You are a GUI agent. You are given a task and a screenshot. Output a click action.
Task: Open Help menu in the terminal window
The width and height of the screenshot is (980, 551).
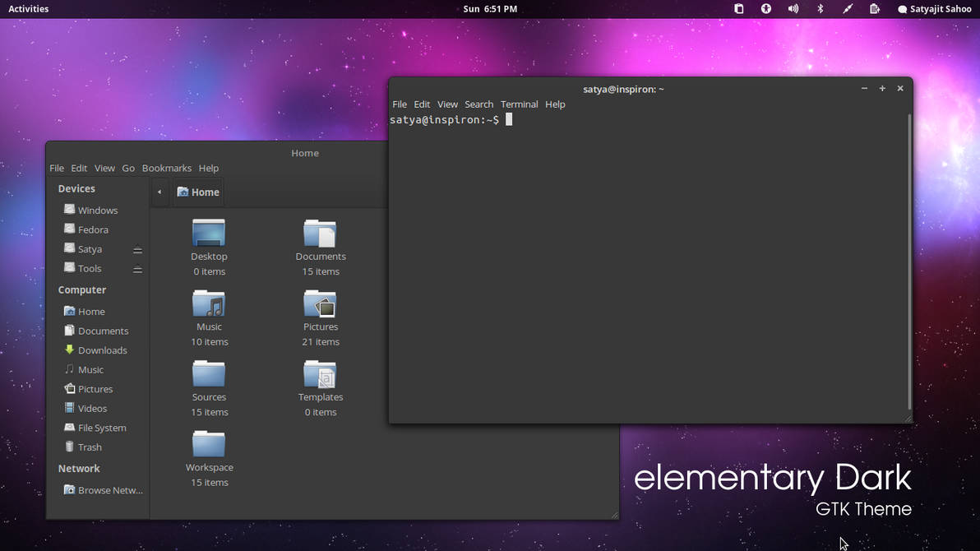coord(555,104)
